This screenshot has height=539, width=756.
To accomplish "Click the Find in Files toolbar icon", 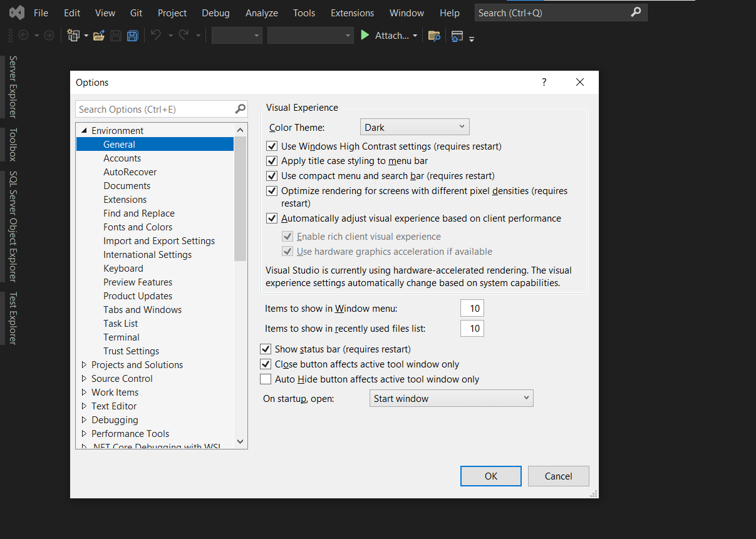I will point(435,36).
